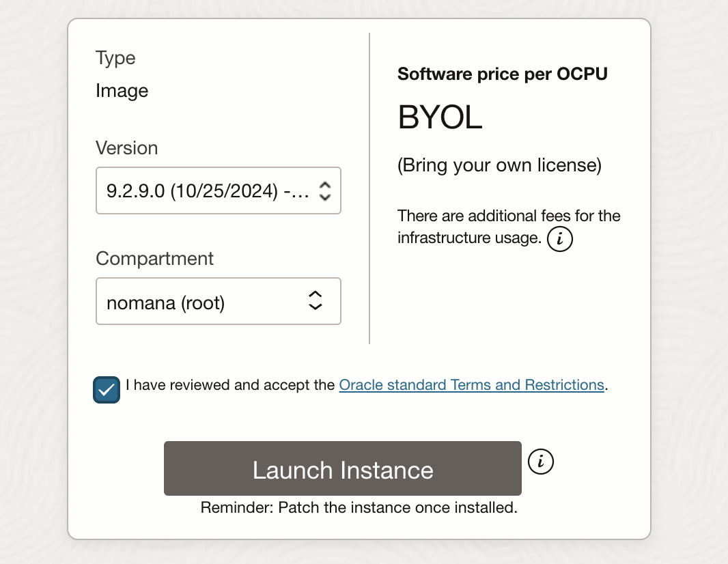Viewport: 728px width, 564px height.
Task: Open the Oracle standard Terms and Restrictions link
Action: coord(471,385)
